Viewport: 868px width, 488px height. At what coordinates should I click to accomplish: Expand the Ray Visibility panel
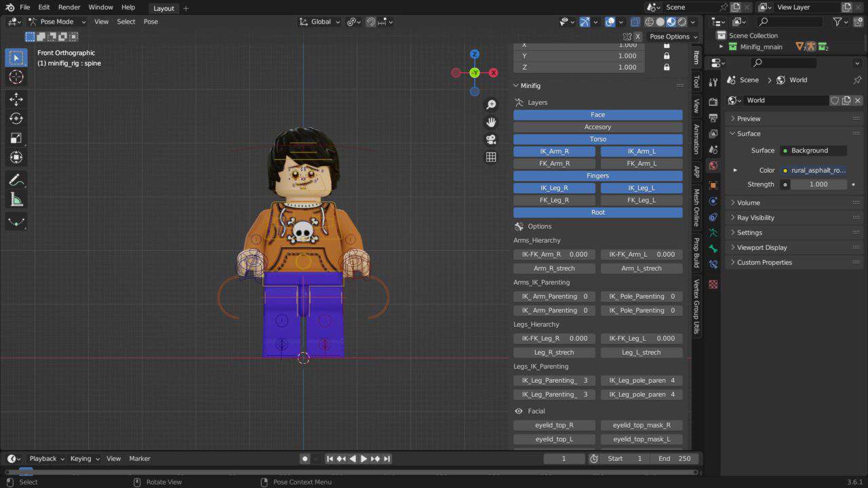794,218
